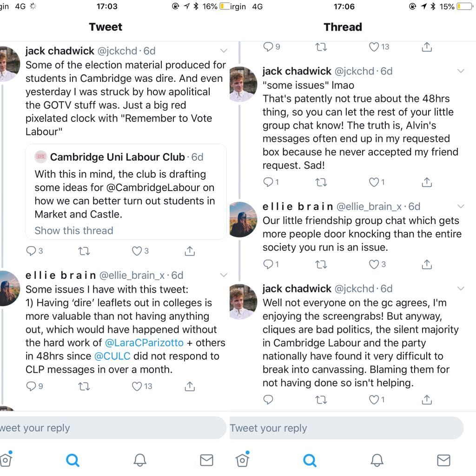Retweet jack chadwick's Cambridge election material tweet

[84, 251]
